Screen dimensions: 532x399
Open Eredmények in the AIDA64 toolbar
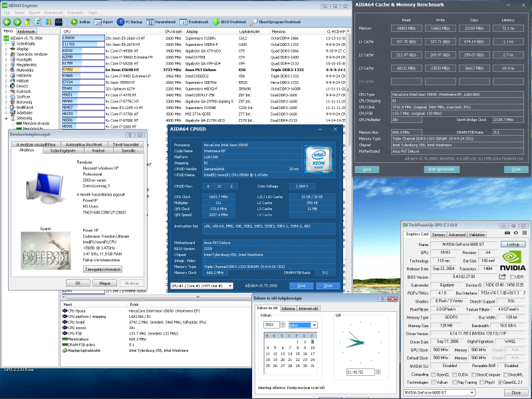point(194,22)
